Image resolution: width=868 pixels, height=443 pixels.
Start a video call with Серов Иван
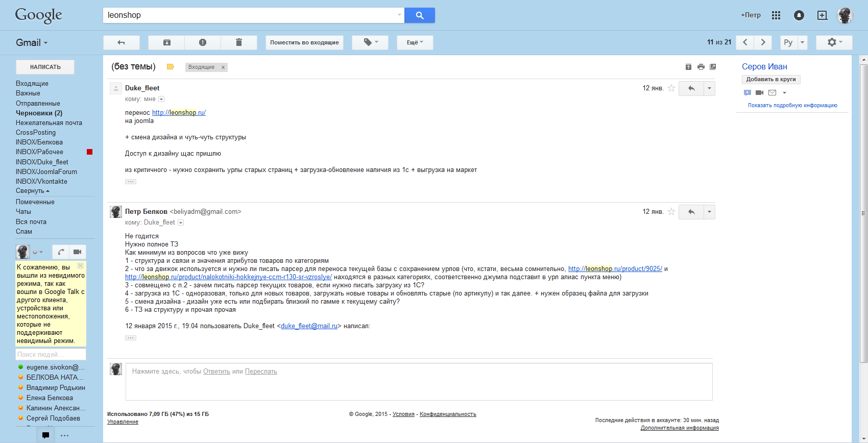760,93
